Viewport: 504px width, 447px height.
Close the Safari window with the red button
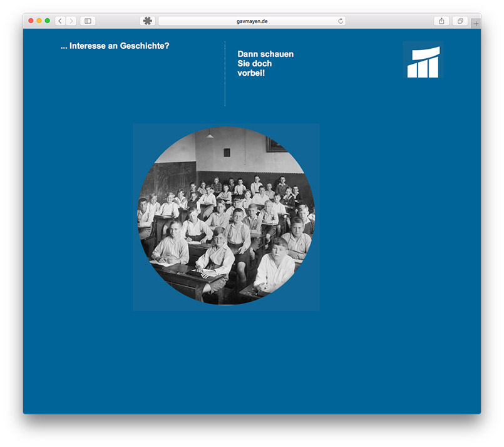[31, 21]
